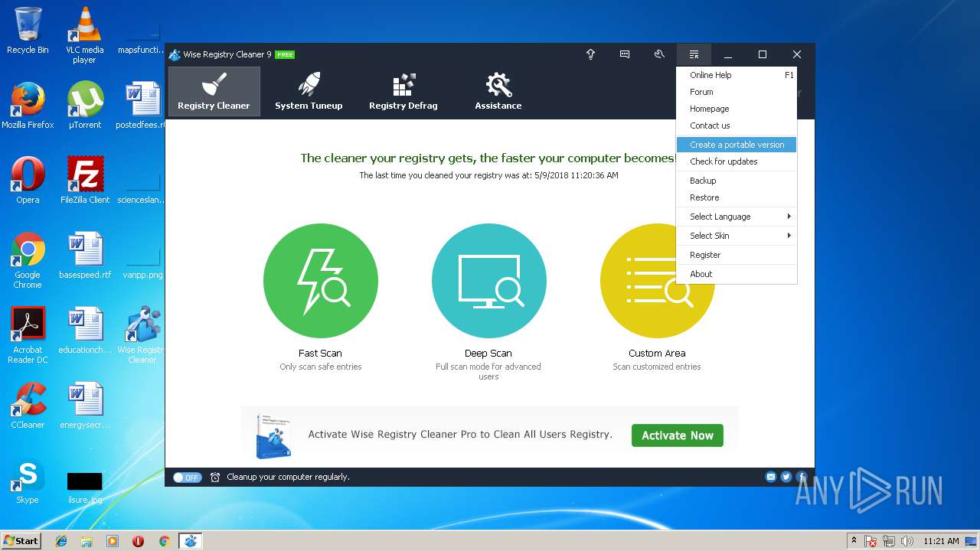This screenshot has width=980, height=551.
Task: Launch Internet Explorer from the taskbar
Action: (61, 541)
